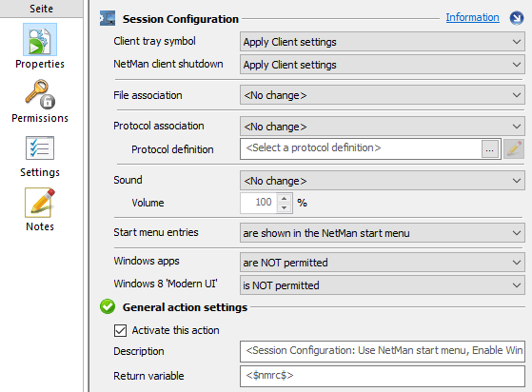Open the Information link

pos(472,17)
